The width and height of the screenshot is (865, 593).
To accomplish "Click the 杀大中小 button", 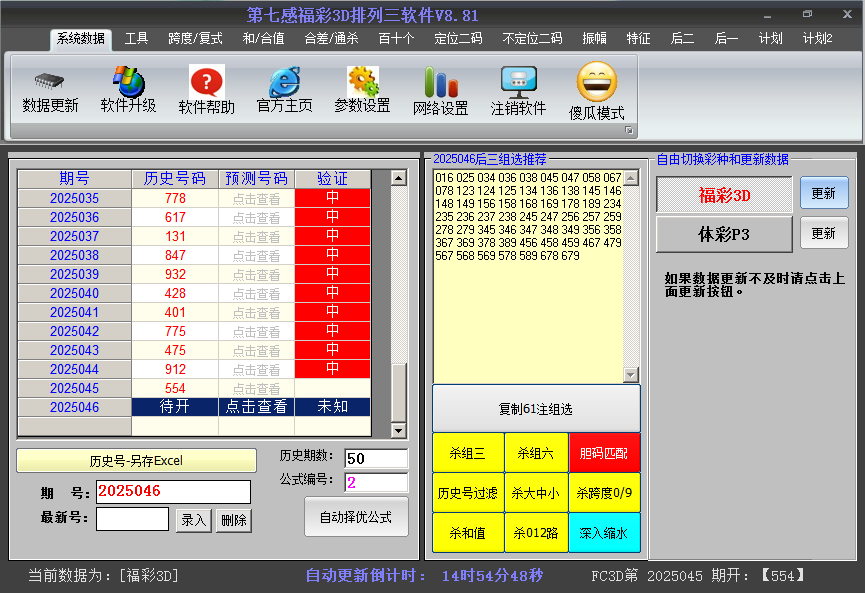I will point(536,493).
